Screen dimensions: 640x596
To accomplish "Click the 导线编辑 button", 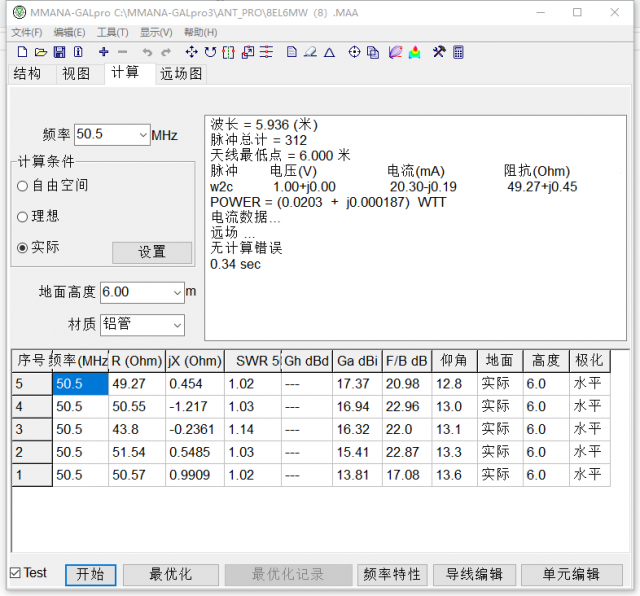I will tap(474, 575).
